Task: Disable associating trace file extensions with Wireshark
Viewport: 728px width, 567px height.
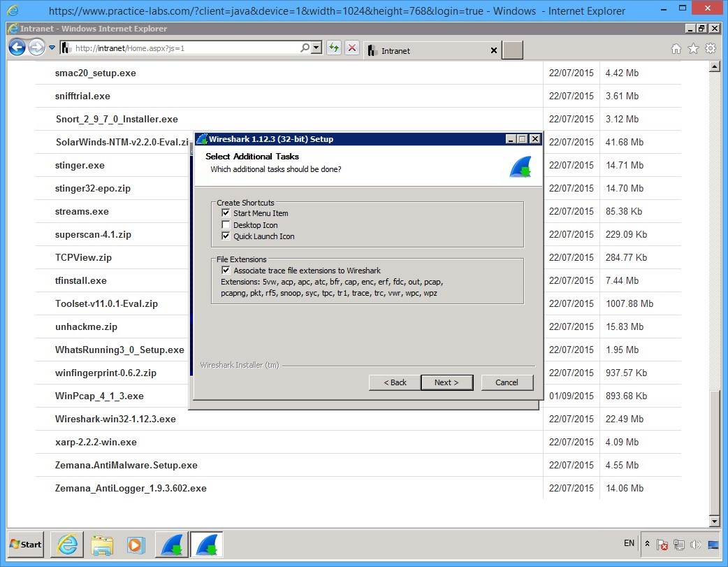Action: pyautogui.click(x=226, y=271)
